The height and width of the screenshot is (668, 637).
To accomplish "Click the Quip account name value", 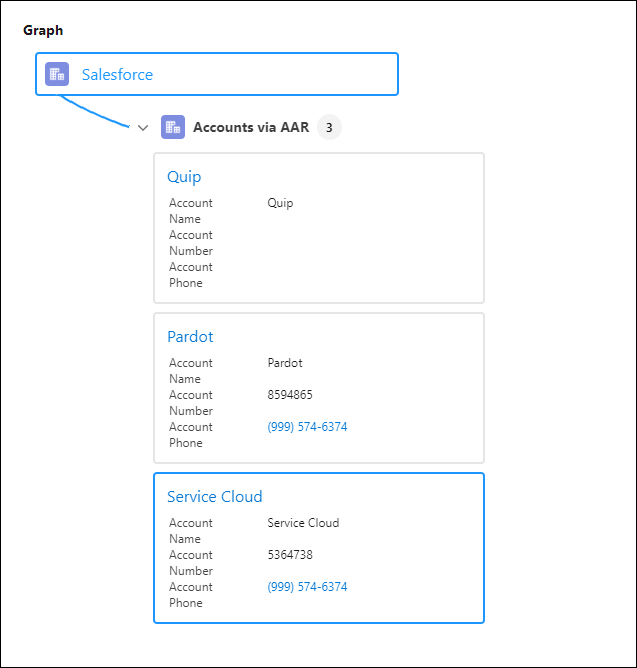I will pyautogui.click(x=280, y=203).
